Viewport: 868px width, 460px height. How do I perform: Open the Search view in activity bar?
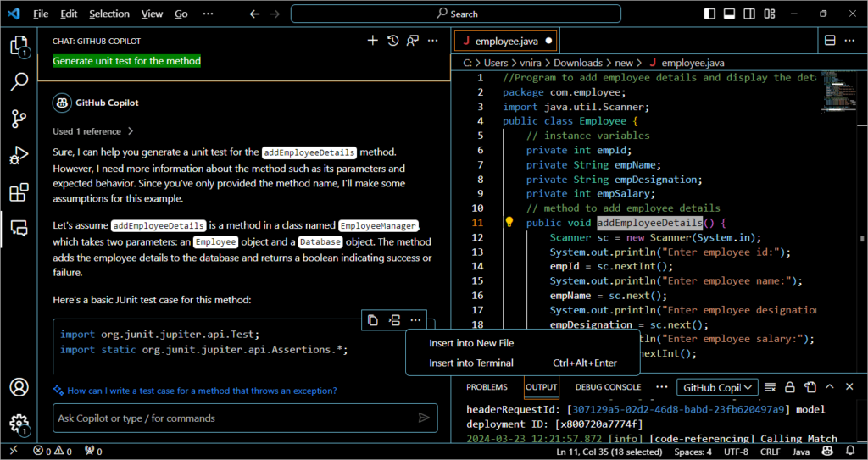19,82
